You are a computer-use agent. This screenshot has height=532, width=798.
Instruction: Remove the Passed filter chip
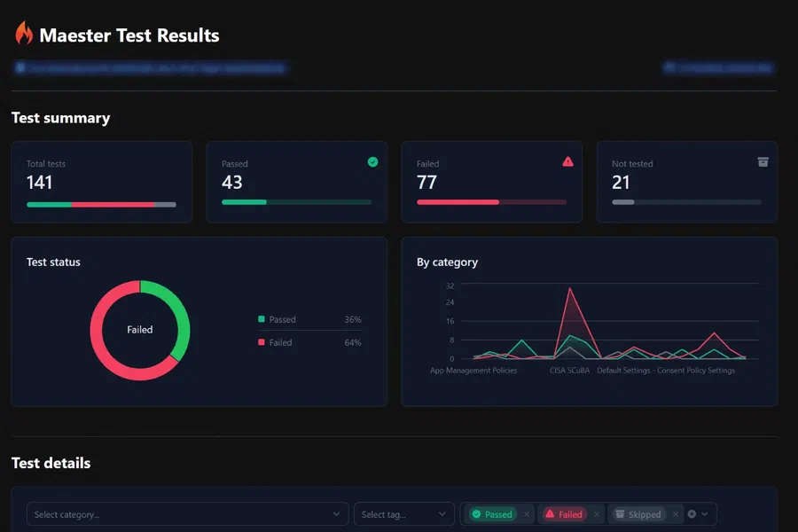tap(527, 514)
